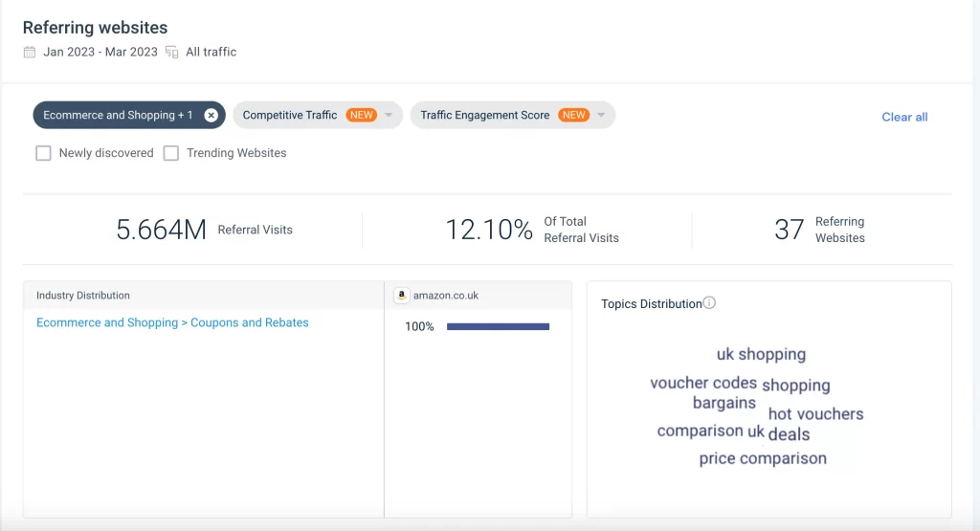Click the Clear all link

[x=904, y=117]
